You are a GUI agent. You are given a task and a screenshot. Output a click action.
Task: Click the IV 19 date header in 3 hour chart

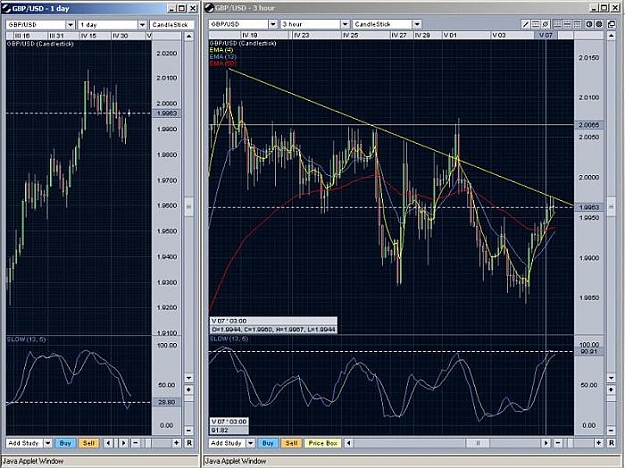pyautogui.click(x=250, y=35)
